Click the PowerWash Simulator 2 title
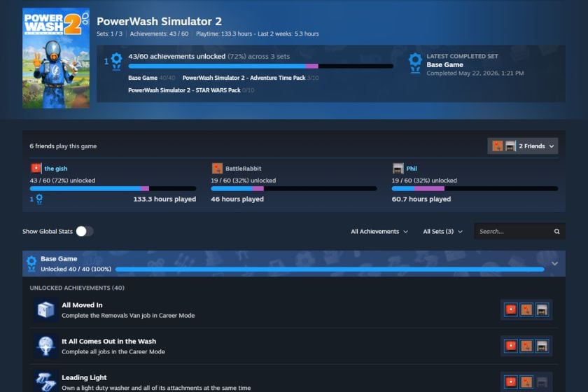This screenshot has width=588, height=392. (159, 22)
